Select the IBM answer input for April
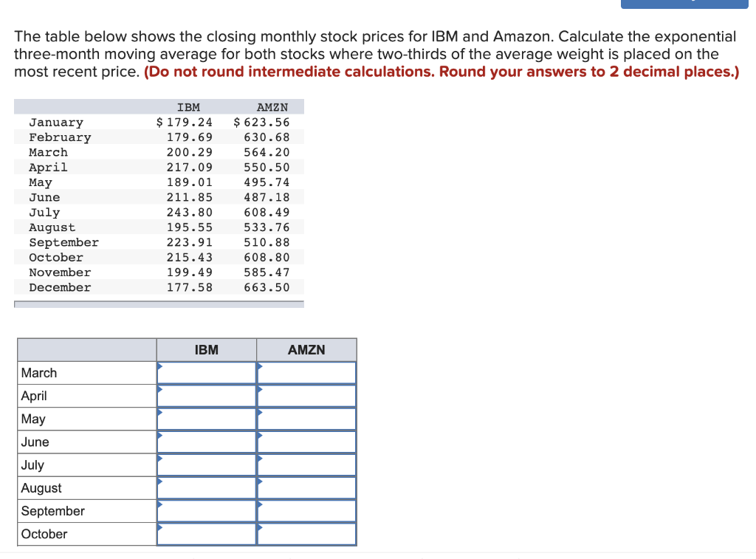Image resolution: width=756 pixels, height=559 pixels. [x=207, y=395]
